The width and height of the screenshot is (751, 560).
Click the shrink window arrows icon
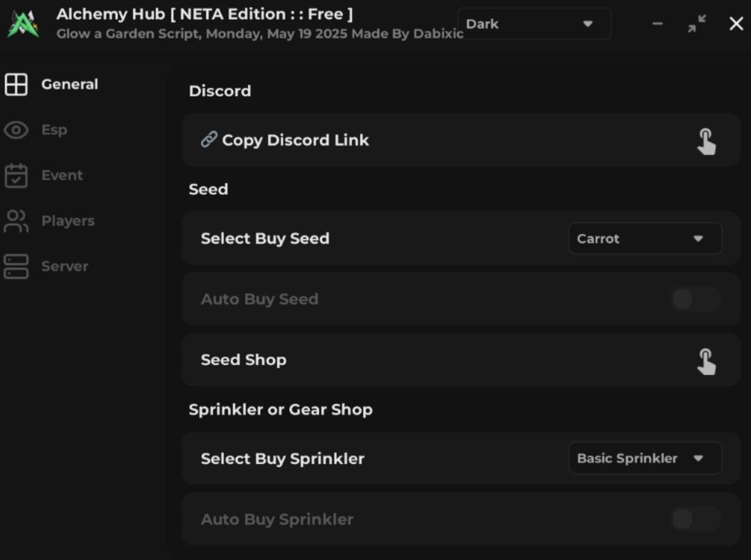pos(697,24)
